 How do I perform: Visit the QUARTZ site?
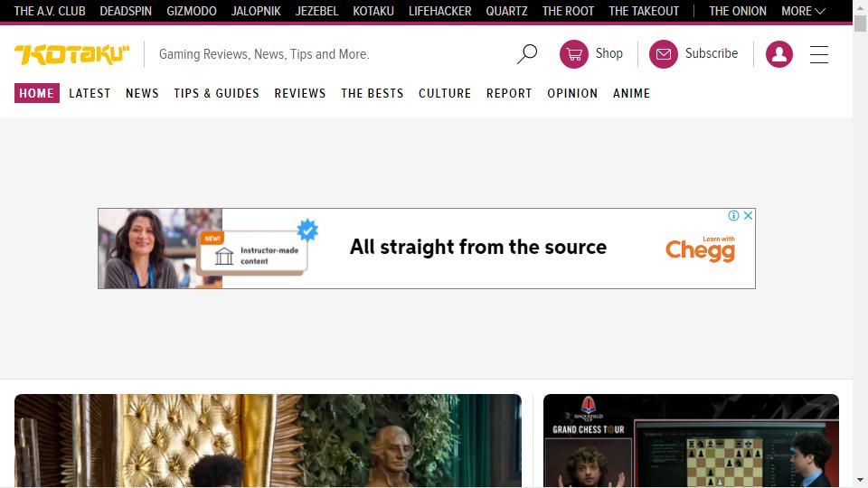tap(506, 11)
